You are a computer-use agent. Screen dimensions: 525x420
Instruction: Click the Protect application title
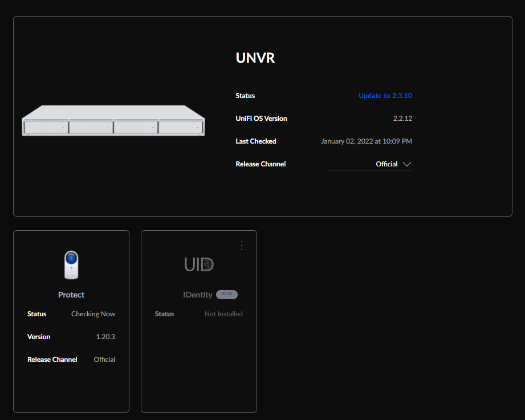click(71, 295)
